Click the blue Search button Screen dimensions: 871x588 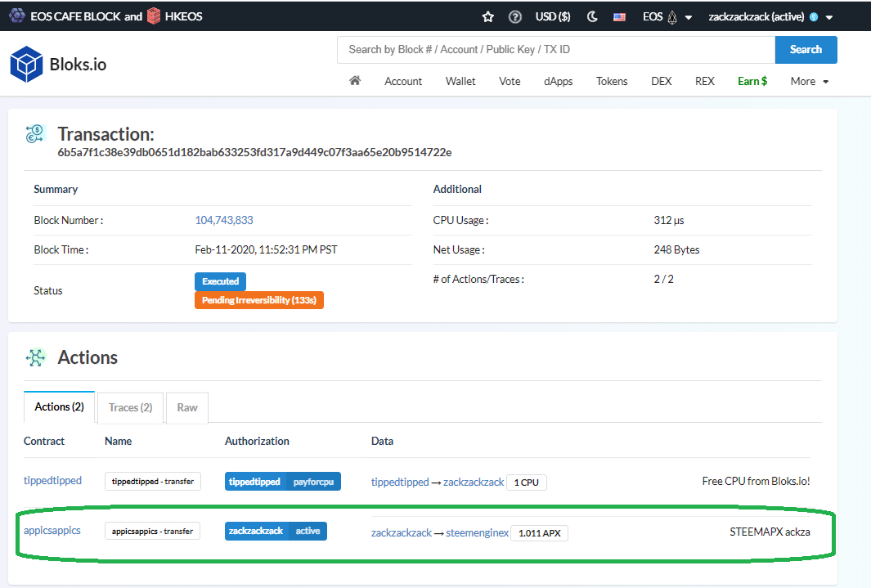806,50
